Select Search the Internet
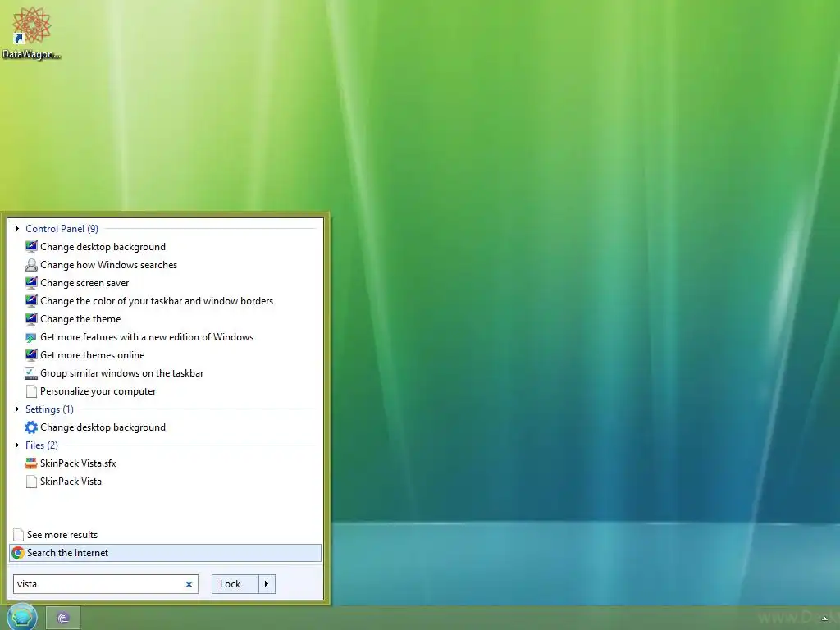Viewport: 840px width, 630px height. [165, 553]
